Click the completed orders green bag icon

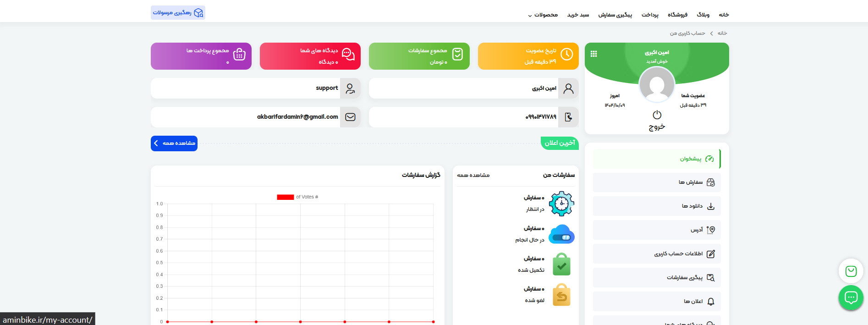561,264
